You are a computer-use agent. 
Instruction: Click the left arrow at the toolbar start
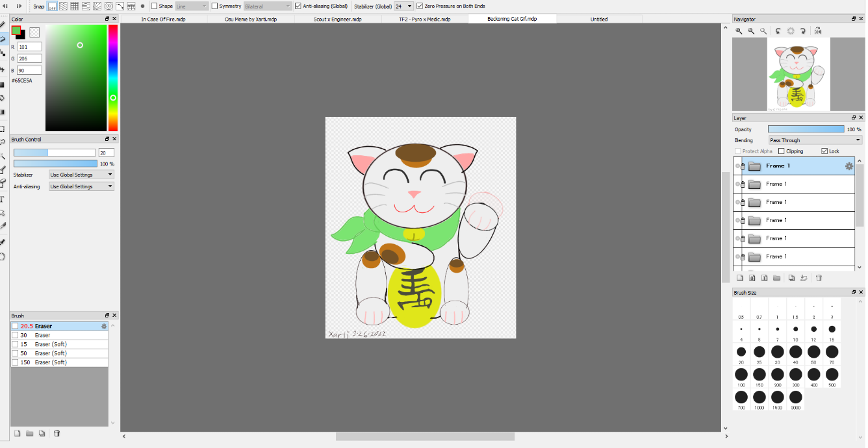click(x=5, y=6)
